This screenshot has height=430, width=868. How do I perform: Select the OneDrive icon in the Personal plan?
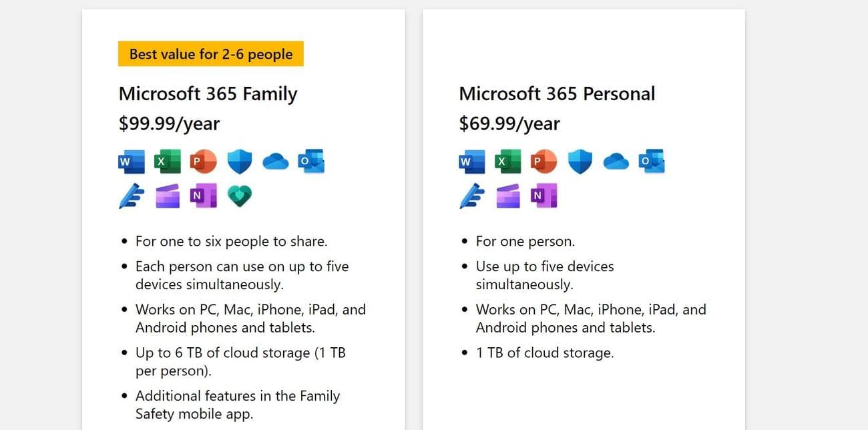[616, 161]
